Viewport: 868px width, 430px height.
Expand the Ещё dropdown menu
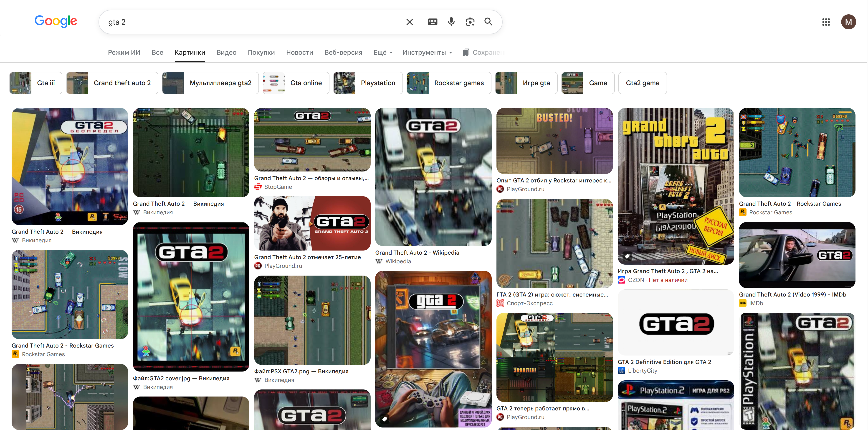(x=383, y=52)
